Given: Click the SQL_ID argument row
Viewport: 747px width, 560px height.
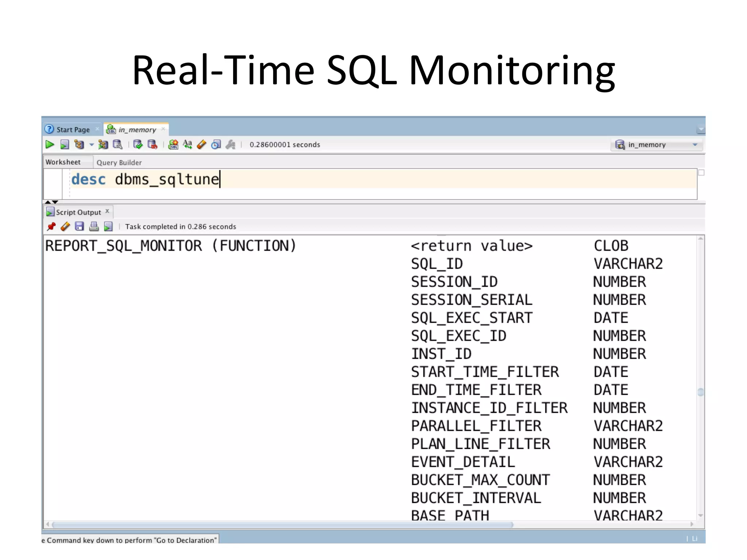Looking at the screenshot, I should 437,264.
